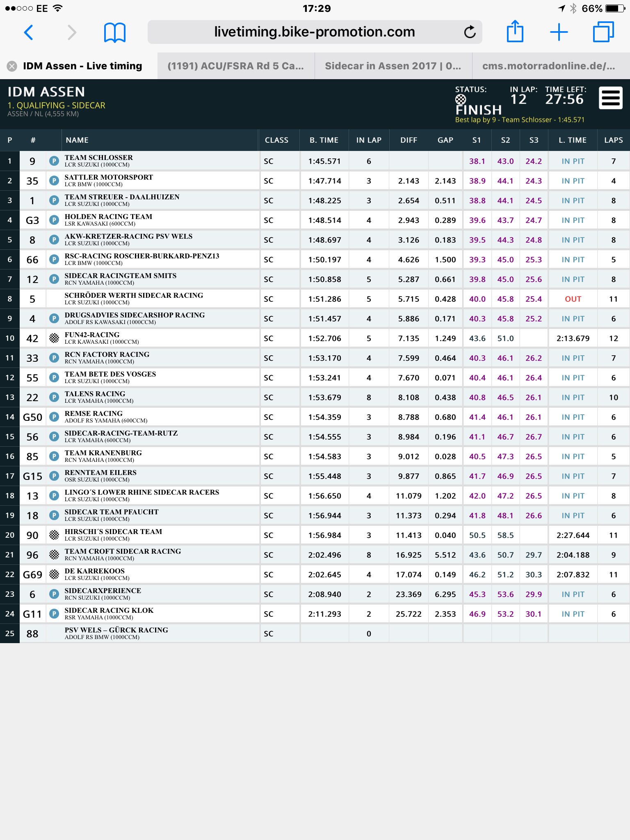Show all tabs overview icon
This screenshot has height=840, width=630.
click(603, 32)
